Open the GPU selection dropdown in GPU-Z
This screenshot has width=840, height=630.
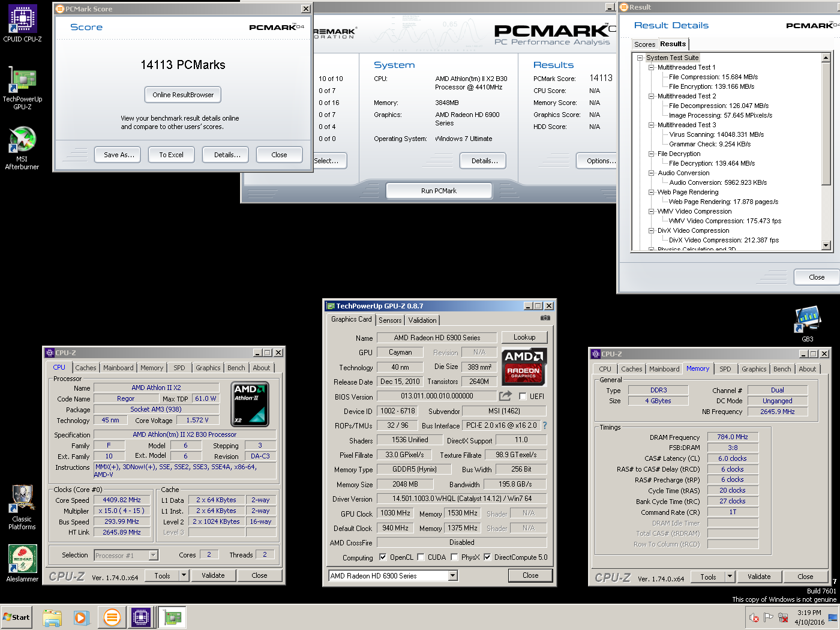[x=453, y=575]
